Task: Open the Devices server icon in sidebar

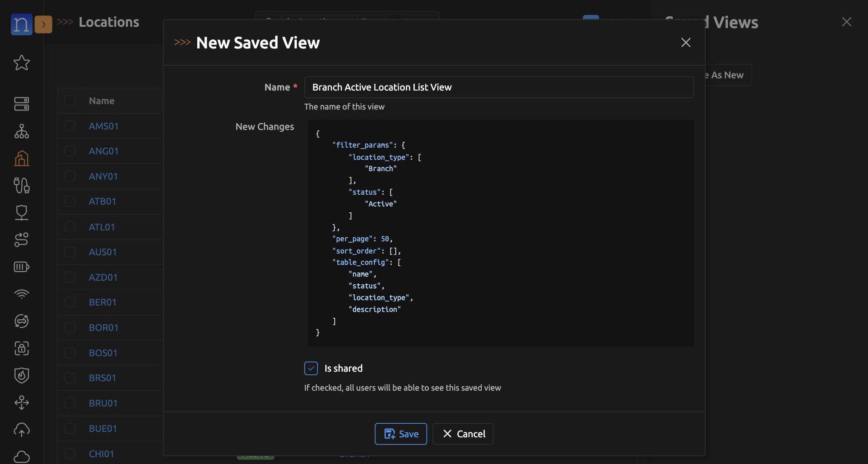Action: [22, 104]
